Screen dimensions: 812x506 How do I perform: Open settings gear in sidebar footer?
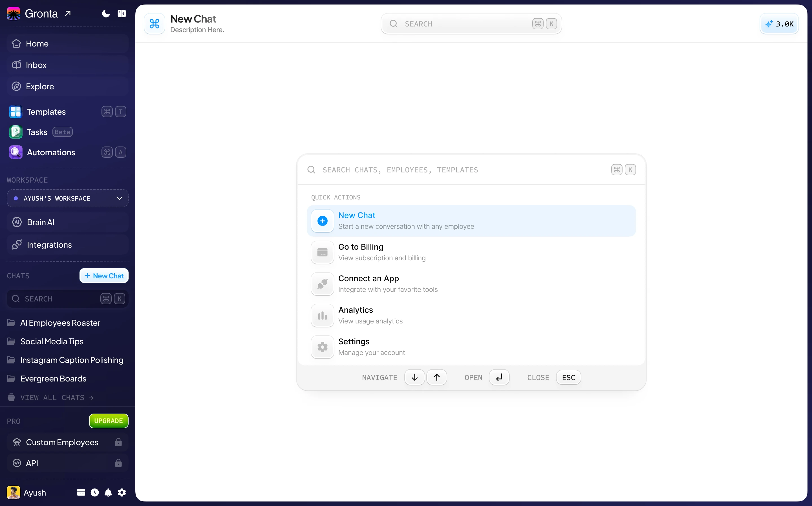pos(122,492)
